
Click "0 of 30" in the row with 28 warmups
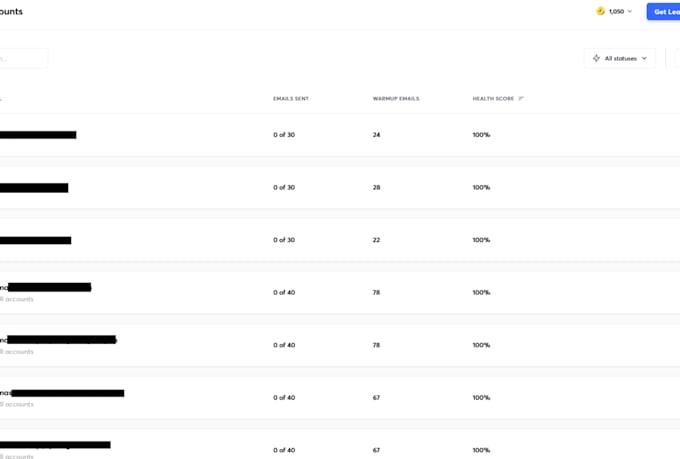pos(284,187)
